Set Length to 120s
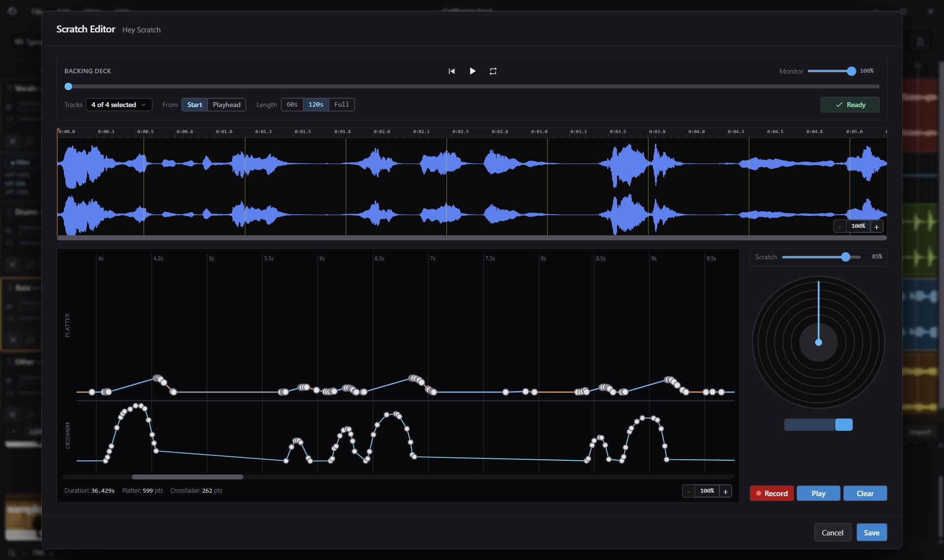The width and height of the screenshot is (944, 560). click(x=316, y=105)
